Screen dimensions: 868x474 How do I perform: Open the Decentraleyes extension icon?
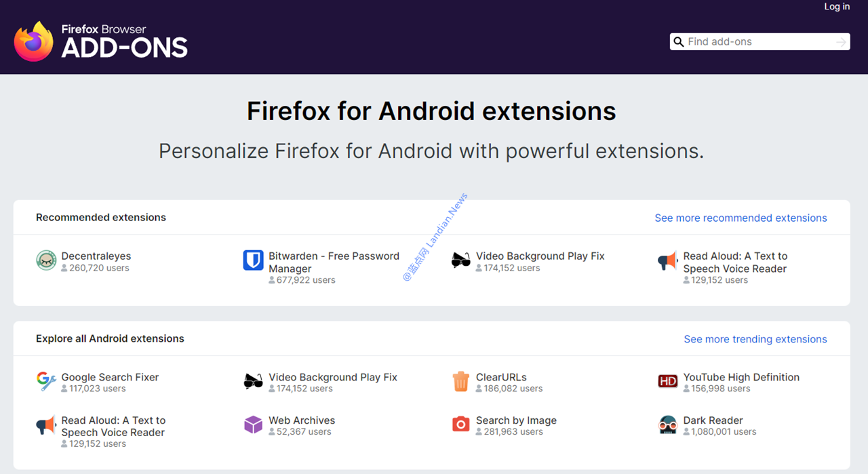[x=46, y=260]
